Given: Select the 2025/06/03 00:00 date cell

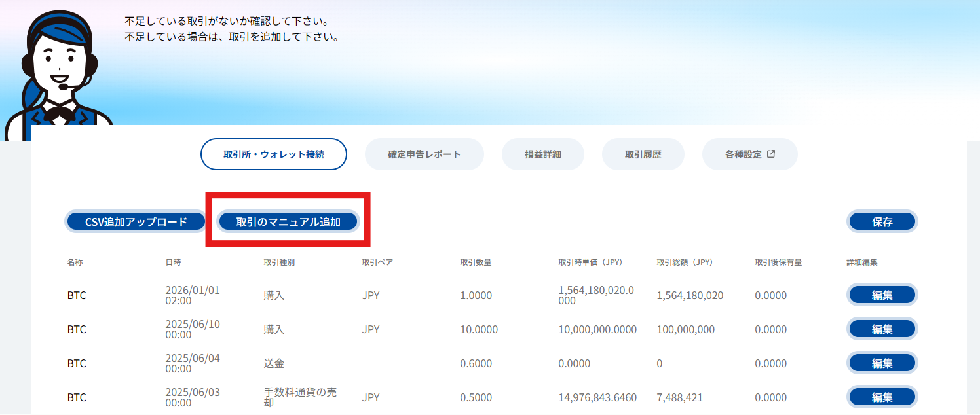Looking at the screenshot, I should point(193,397).
